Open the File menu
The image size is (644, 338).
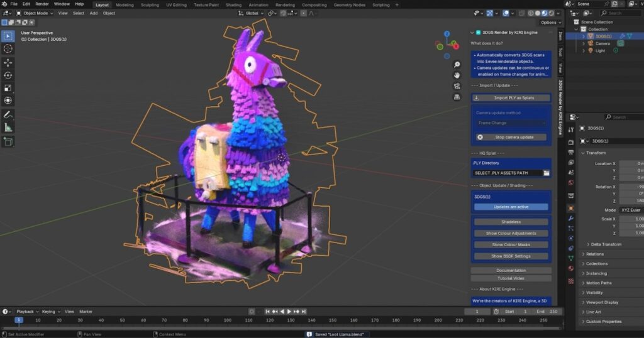[14, 4]
